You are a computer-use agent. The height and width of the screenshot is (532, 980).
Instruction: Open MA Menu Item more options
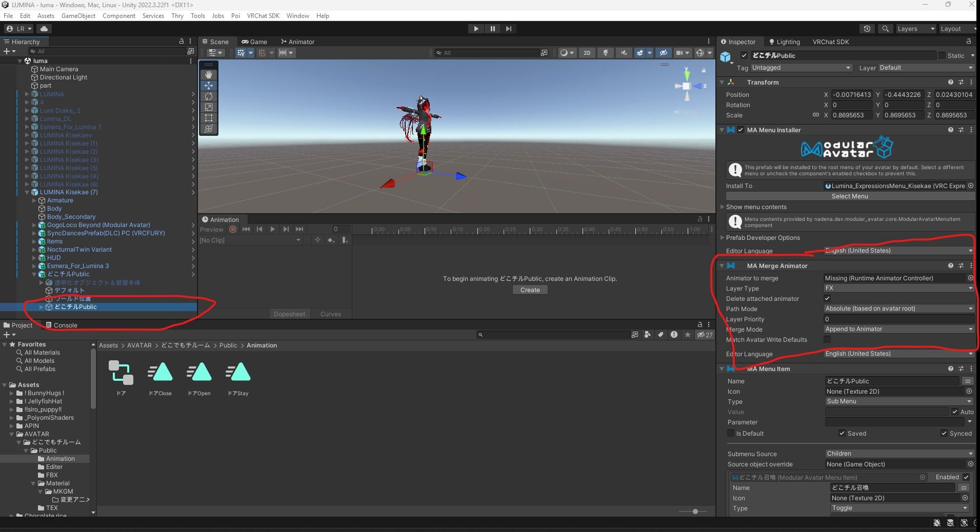click(971, 369)
